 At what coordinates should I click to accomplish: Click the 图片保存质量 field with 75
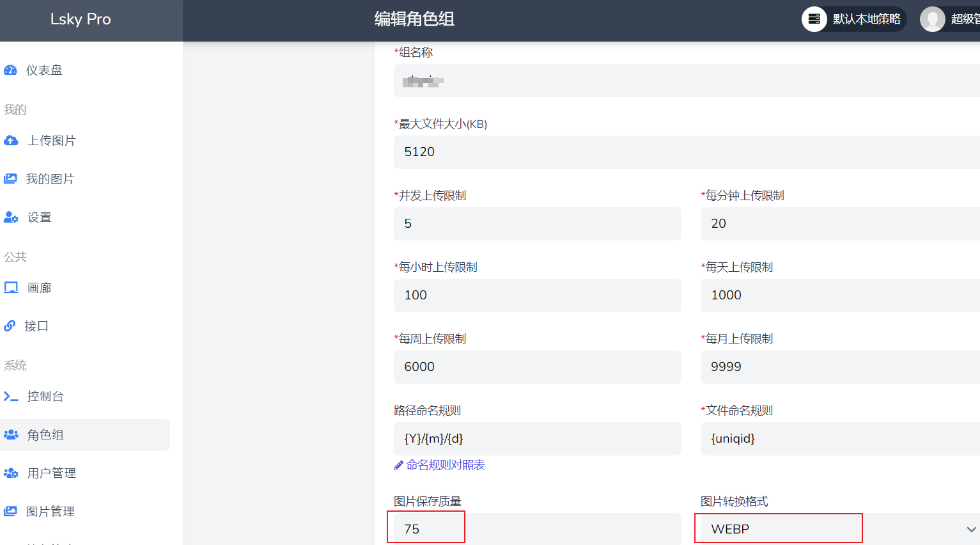(538, 529)
